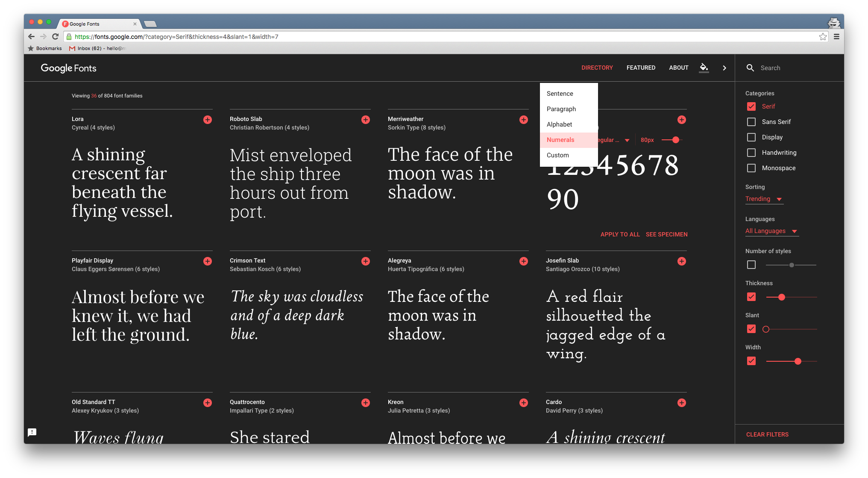Select Alphabet from preview text menu
The width and height of the screenshot is (868, 478).
(569, 124)
